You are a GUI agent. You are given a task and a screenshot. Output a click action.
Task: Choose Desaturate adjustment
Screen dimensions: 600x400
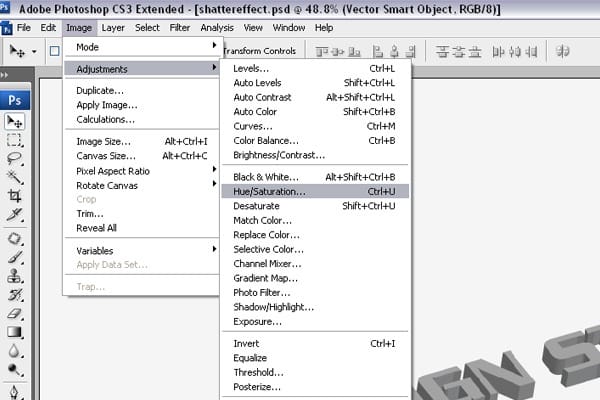pyautogui.click(x=315, y=206)
